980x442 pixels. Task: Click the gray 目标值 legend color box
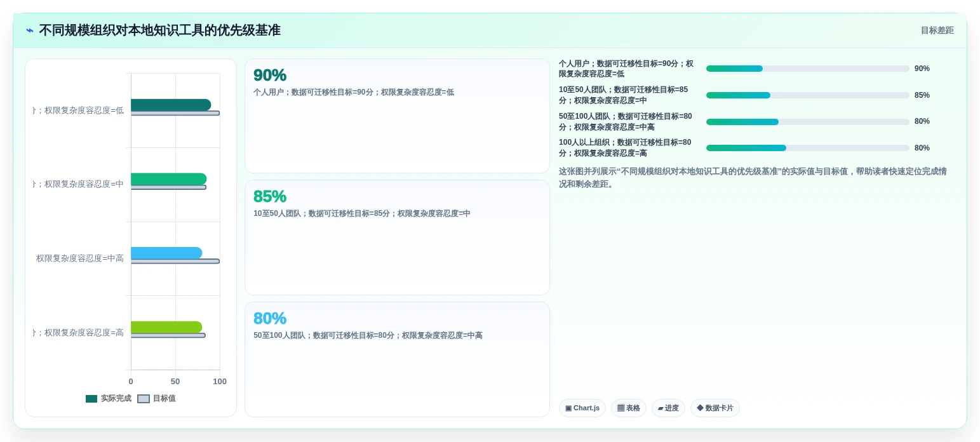(144, 399)
